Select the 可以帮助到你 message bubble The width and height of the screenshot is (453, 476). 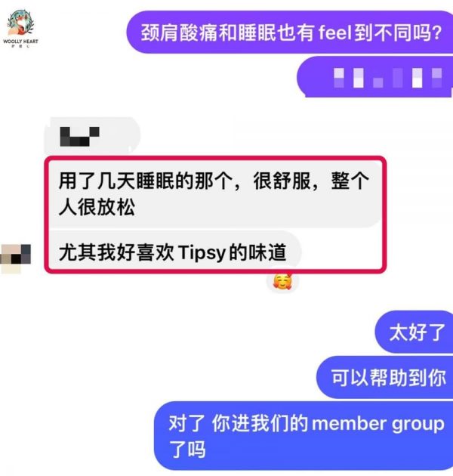385,377
